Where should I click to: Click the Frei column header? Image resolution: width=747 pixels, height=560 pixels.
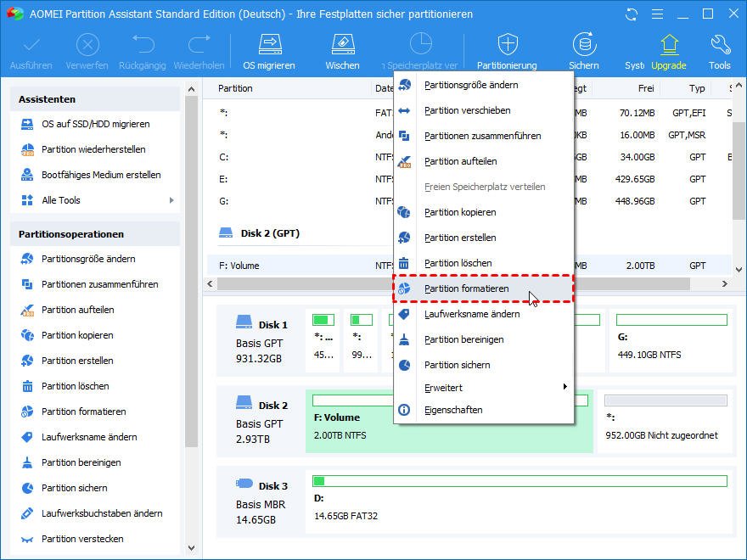pos(646,88)
